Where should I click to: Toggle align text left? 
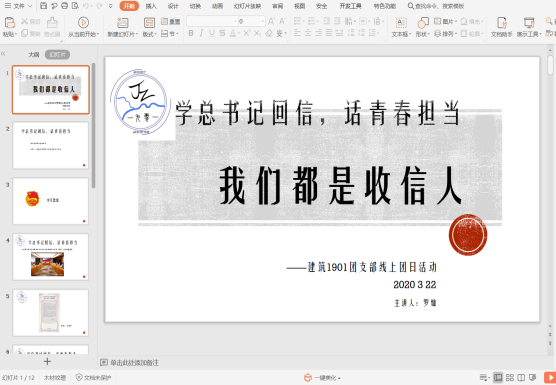click(x=297, y=33)
